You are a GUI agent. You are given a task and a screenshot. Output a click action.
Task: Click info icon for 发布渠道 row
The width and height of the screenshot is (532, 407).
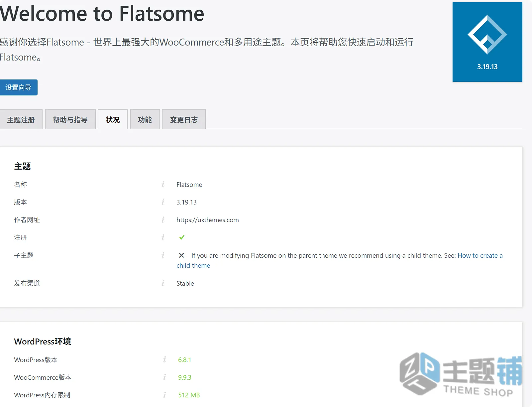coord(163,283)
